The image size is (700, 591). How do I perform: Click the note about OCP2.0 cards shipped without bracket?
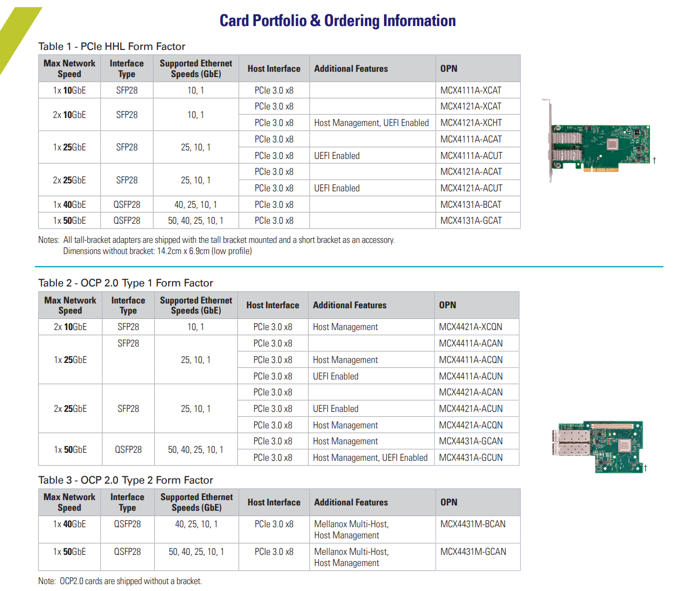tap(120, 581)
